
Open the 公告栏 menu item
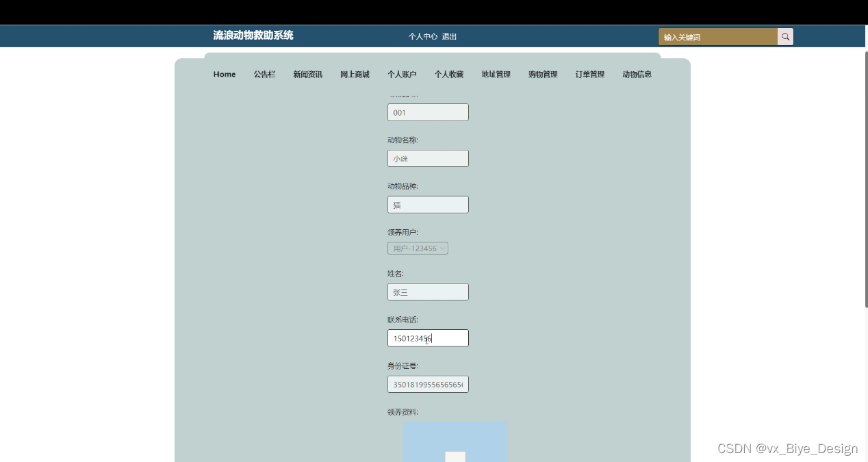[x=264, y=74]
